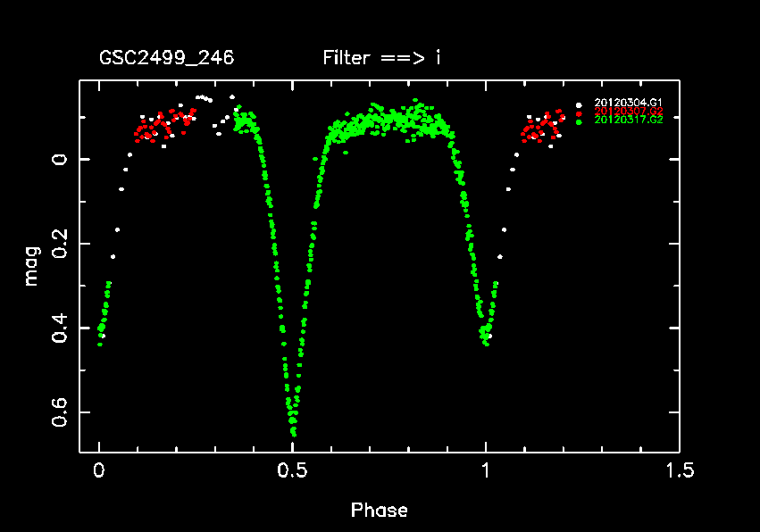The width and height of the screenshot is (760, 532).
Task: Click the 'Filter ==> i' title text
Action: tap(381, 59)
